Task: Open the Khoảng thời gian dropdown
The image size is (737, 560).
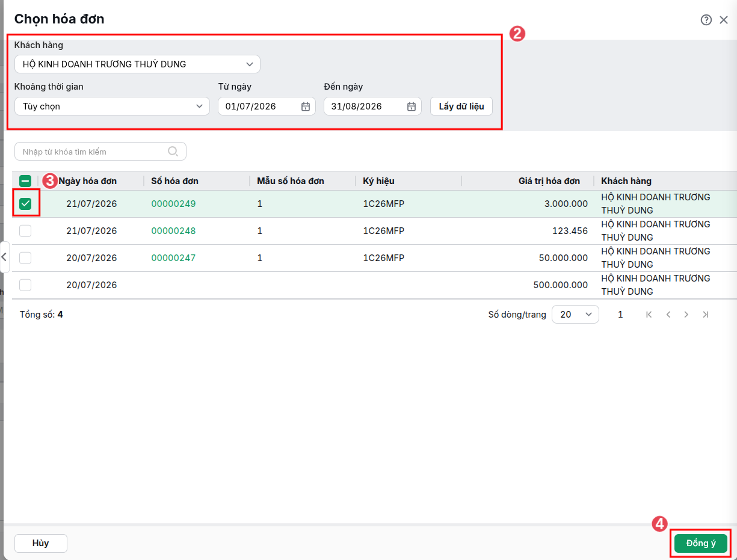Action: click(112, 106)
